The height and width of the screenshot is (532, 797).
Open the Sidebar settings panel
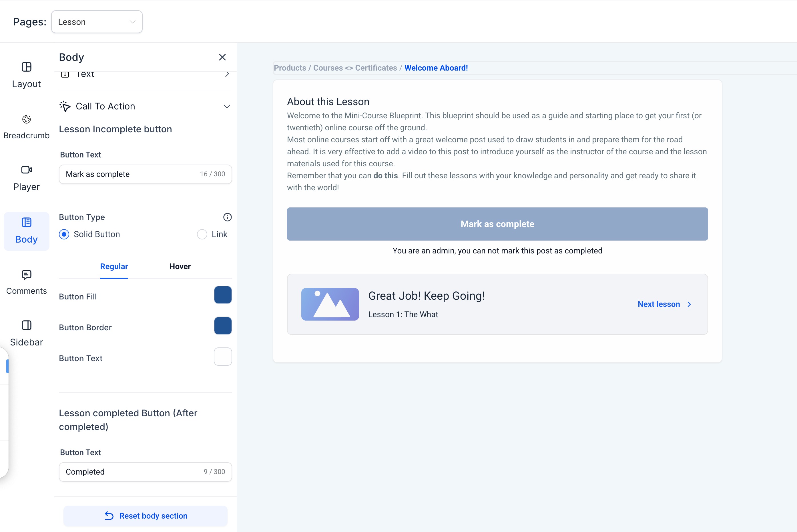click(27, 333)
